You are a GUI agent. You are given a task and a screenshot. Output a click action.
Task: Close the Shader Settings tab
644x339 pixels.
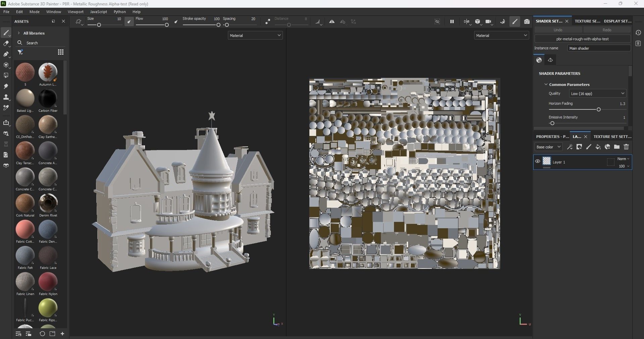(x=567, y=21)
